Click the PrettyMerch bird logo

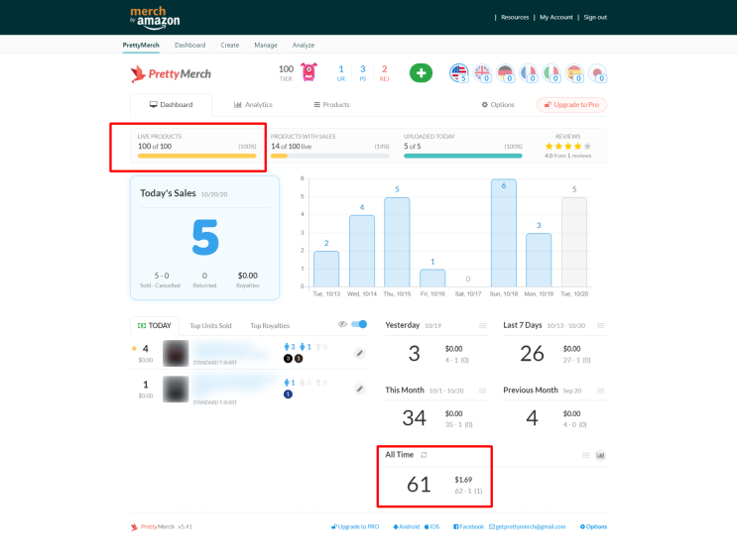[x=138, y=73]
